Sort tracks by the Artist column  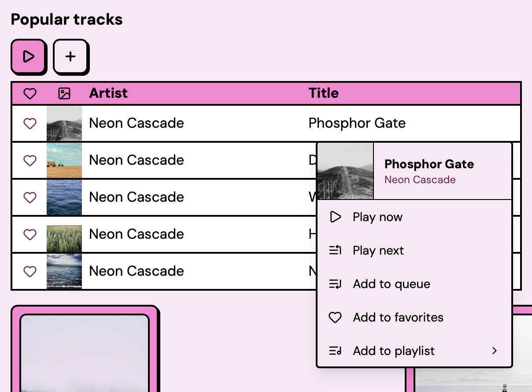(108, 93)
